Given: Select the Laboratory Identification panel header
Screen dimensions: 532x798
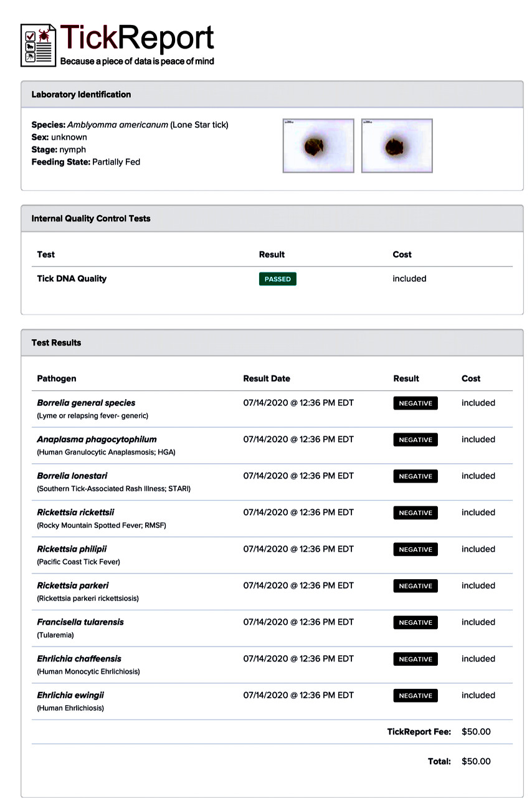Looking at the screenshot, I should pyautogui.click(x=272, y=95).
